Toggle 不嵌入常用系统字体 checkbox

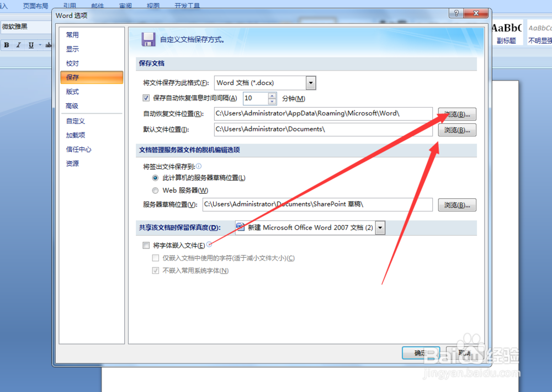[x=156, y=271]
